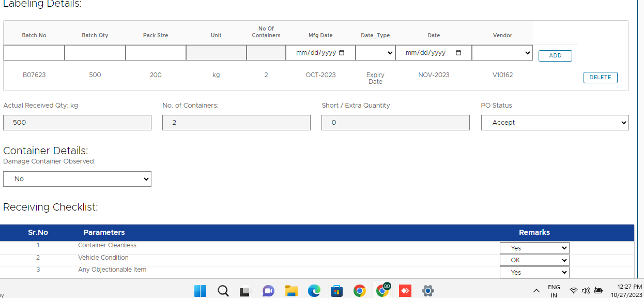Click the Batch No input field
Viewport: 644px width, 298px height.
(x=34, y=53)
